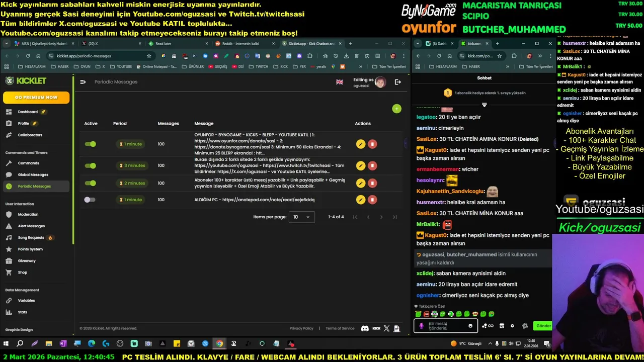Delete the 3 minutes periodic message
Screen dimensions: 644x362
click(x=372, y=165)
